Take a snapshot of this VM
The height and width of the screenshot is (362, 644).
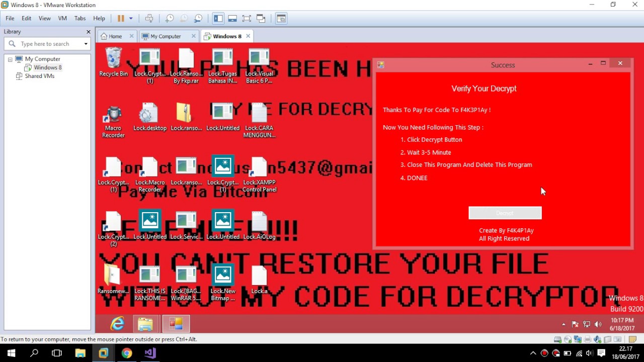click(x=170, y=18)
